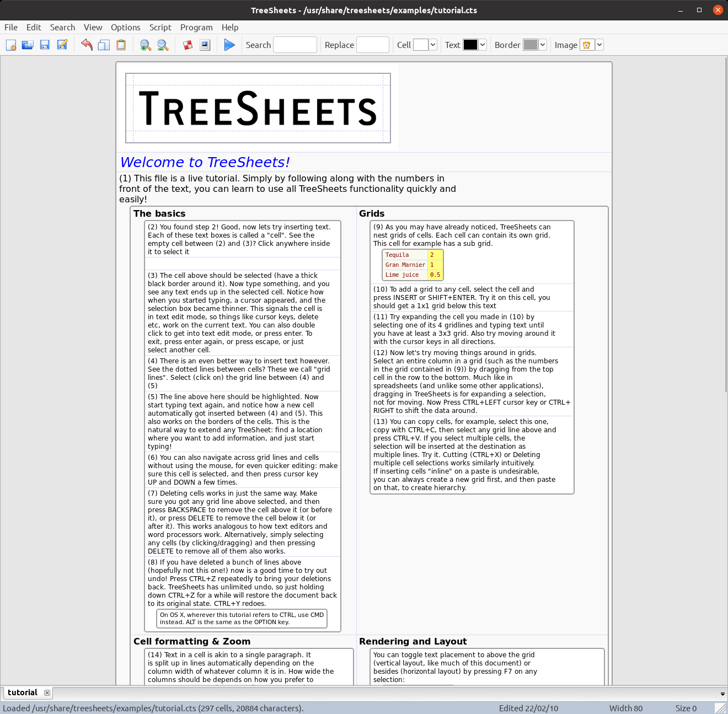Viewport: 728px width, 714px height.
Task: Expand the Text color dropdown arrow
Action: (483, 45)
